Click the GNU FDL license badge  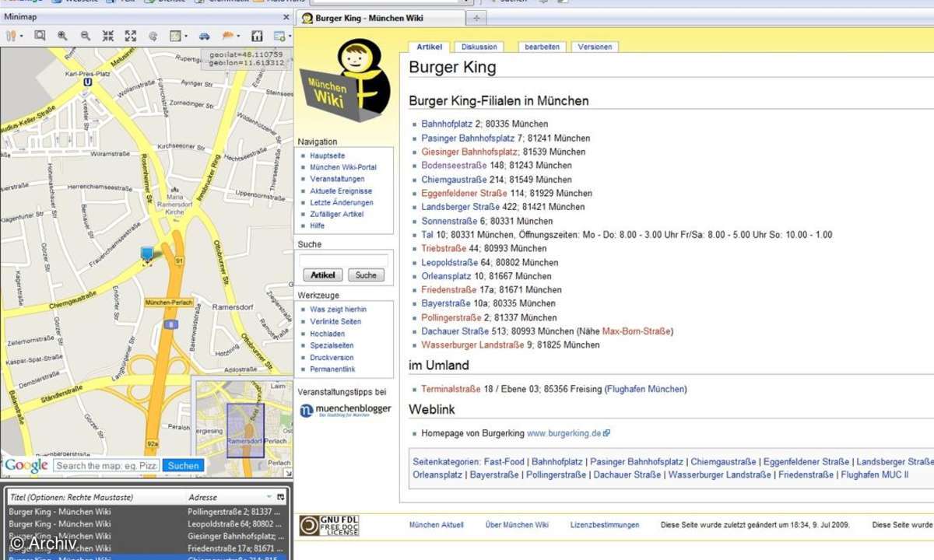click(x=329, y=526)
